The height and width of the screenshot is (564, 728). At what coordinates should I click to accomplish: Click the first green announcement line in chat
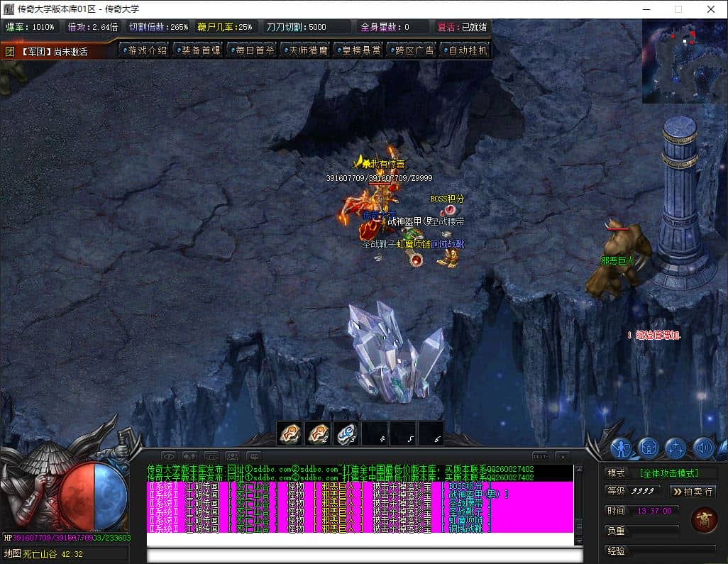[x=341, y=469]
